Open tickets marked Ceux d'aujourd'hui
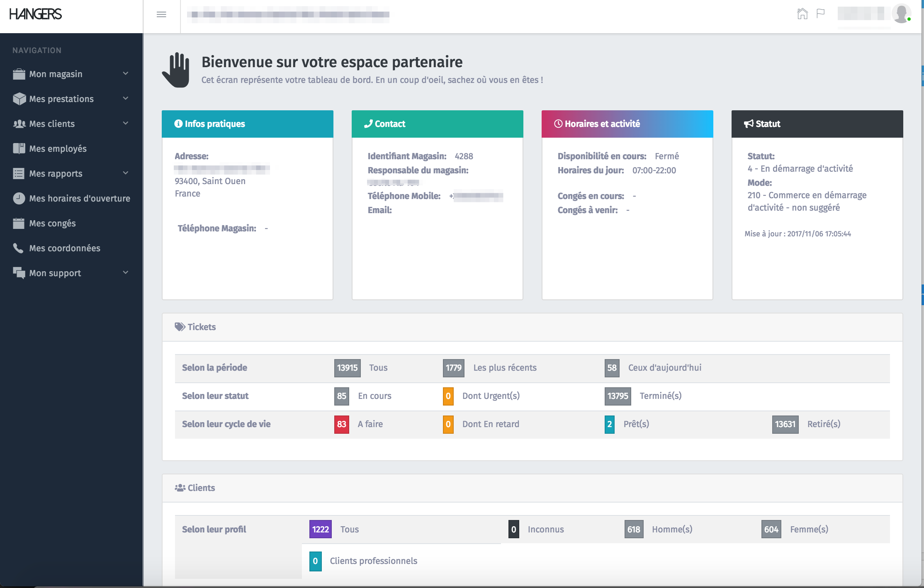924x588 pixels. pos(664,368)
